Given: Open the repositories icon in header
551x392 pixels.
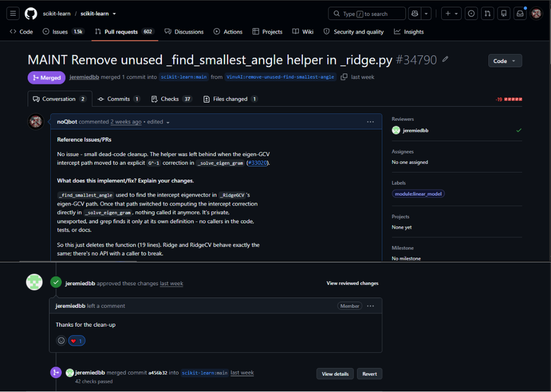Looking at the screenshot, I should tap(504, 14).
